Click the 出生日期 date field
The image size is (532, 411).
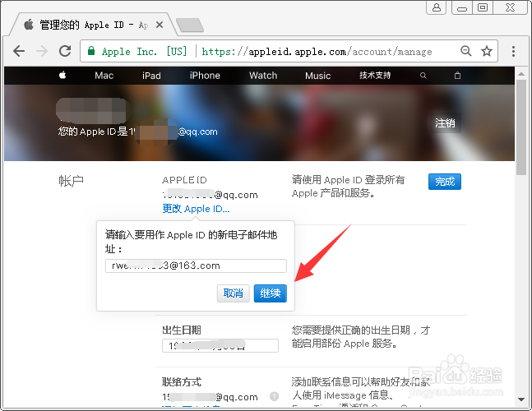[x=220, y=345]
